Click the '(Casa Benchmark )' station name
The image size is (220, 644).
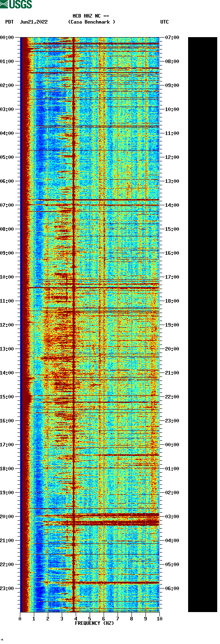click(92, 22)
